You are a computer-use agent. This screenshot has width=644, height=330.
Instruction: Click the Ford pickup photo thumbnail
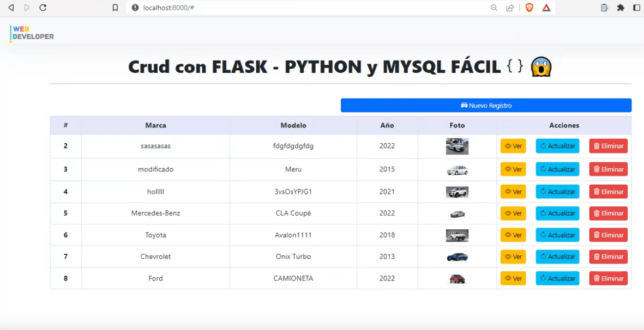457,278
